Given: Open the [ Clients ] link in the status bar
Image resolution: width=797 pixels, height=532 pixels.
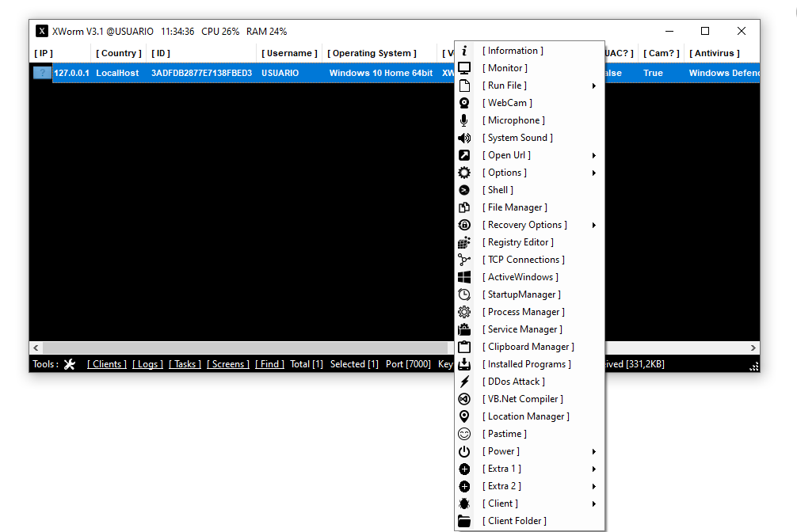Looking at the screenshot, I should point(107,364).
